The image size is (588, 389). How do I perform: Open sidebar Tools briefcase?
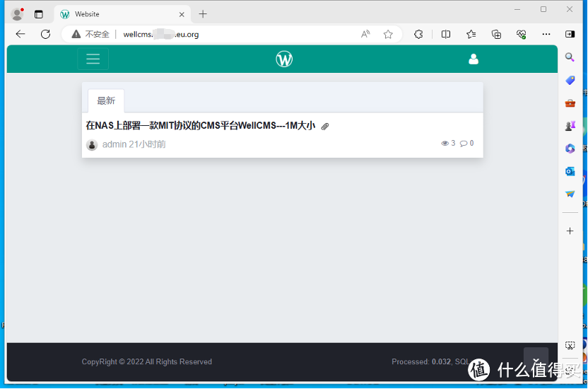570,103
